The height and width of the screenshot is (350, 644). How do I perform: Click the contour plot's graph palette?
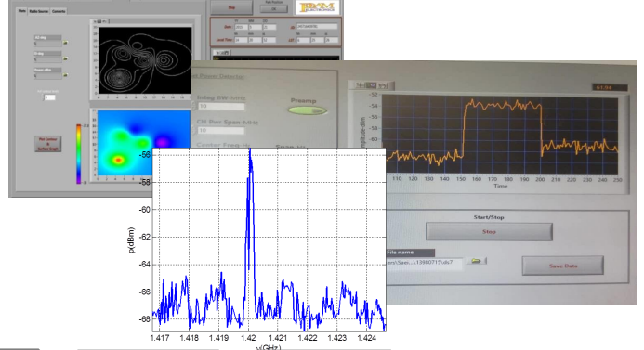click(x=100, y=21)
